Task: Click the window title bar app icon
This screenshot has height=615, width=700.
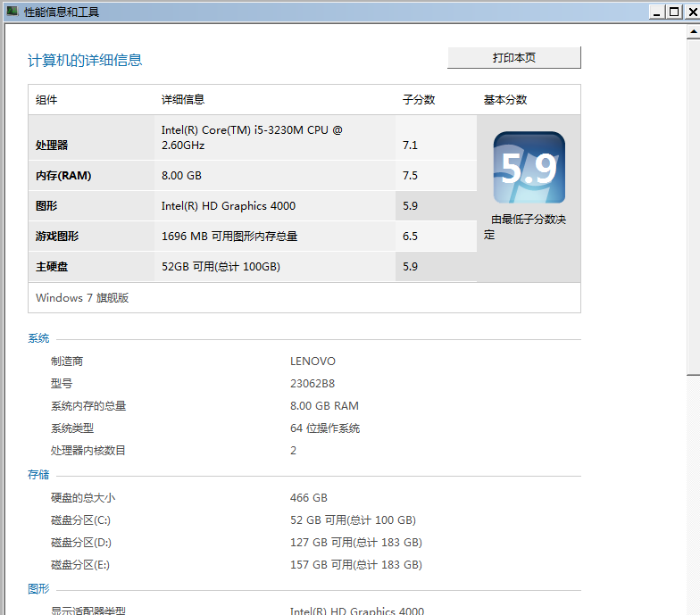Action: point(12,11)
